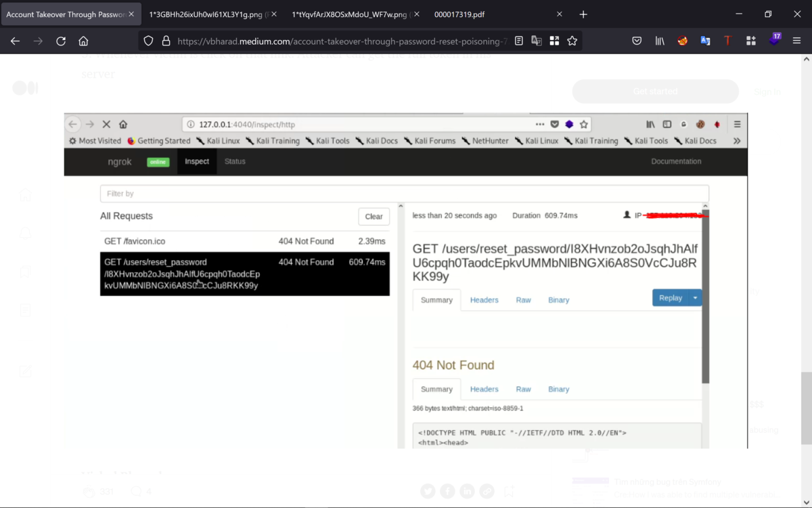Viewport: 812px width, 508px height.
Task: Share article via Twitter icon
Action: 428,491
